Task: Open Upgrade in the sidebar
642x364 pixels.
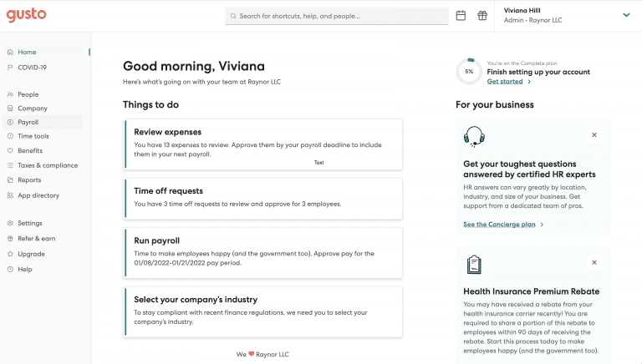Action: pyautogui.click(x=31, y=254)
